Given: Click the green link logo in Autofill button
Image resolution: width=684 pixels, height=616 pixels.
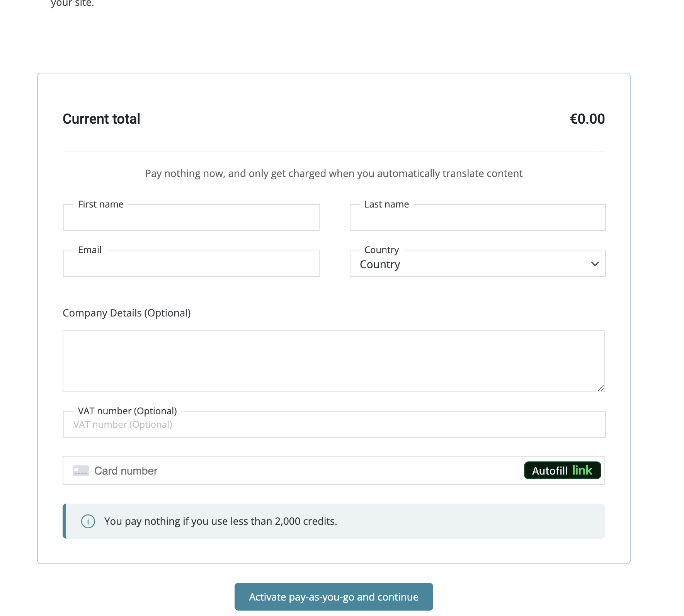Looking at the screenshot, I should tap(582, 470).
